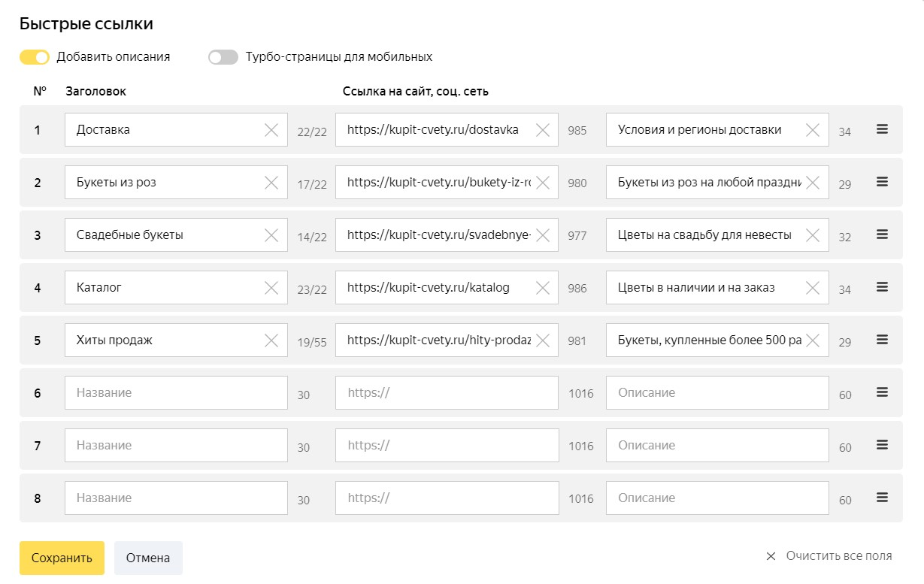The width and height of the screenshot is (924, 584).
Task: Click the Отмена button
Action: [148, 558]
